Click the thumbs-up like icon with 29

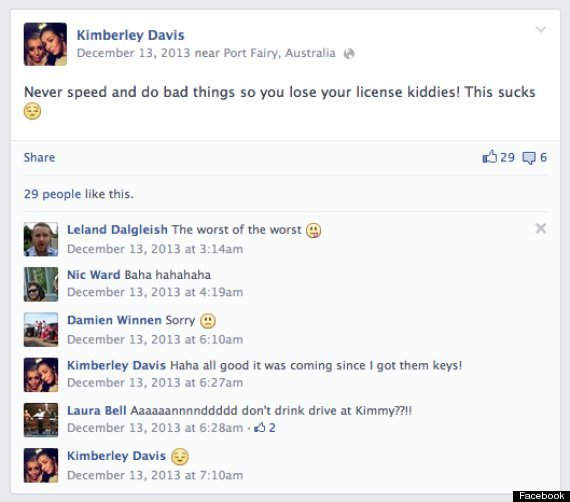click(x=490, y=157)
